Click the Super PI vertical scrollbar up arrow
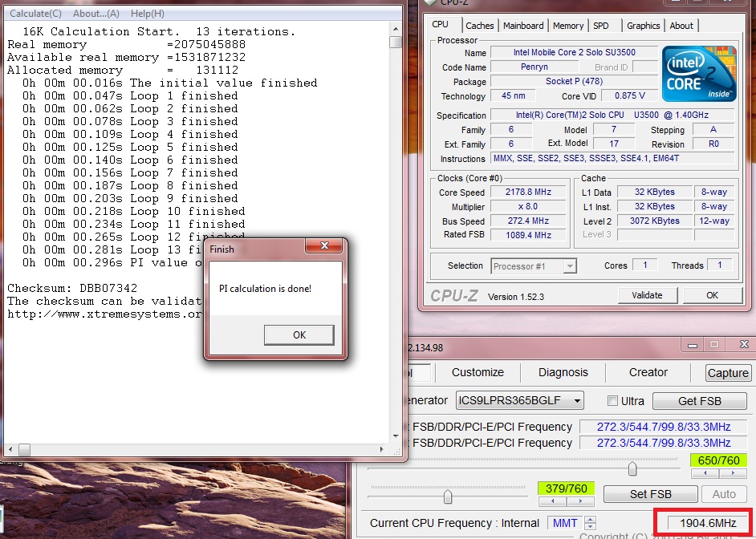Viewport: 756px width, 539px height. click(396, 28)
